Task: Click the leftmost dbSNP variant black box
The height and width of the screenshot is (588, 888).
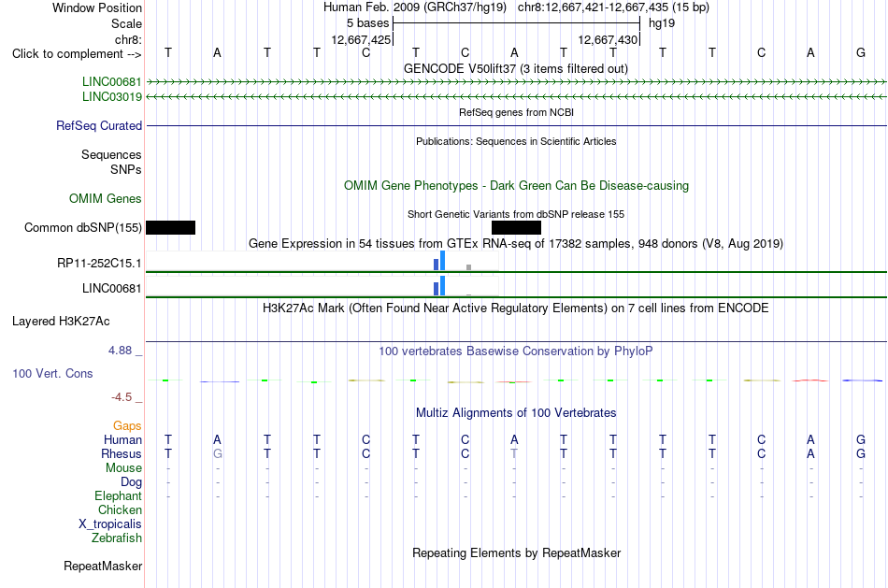Action: (x=170, y=228)
